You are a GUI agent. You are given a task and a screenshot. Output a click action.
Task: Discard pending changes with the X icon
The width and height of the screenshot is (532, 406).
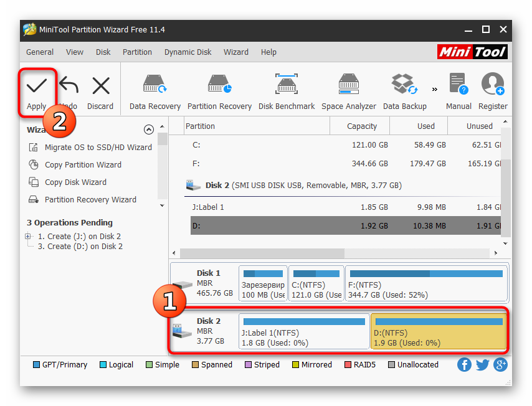[100, 86]
